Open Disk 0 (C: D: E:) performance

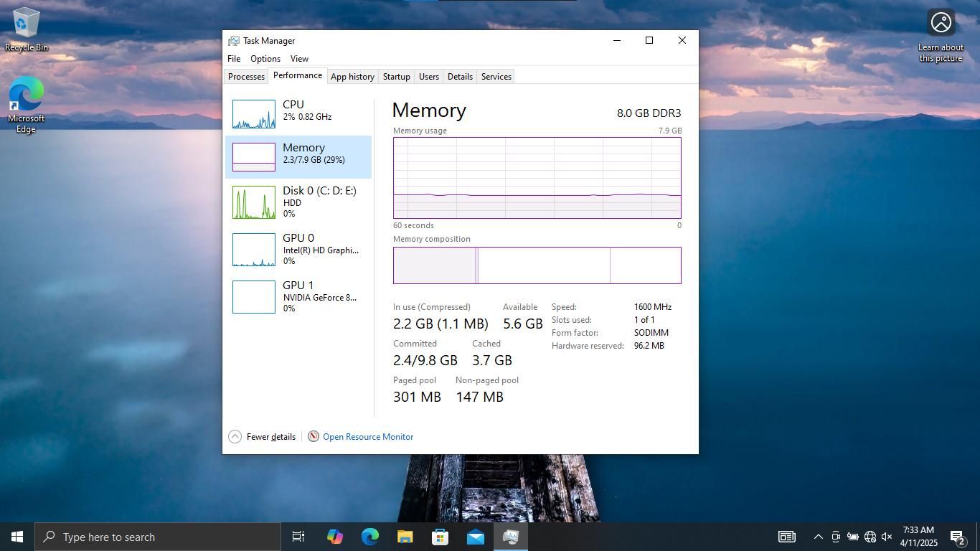tap(298, 202)
